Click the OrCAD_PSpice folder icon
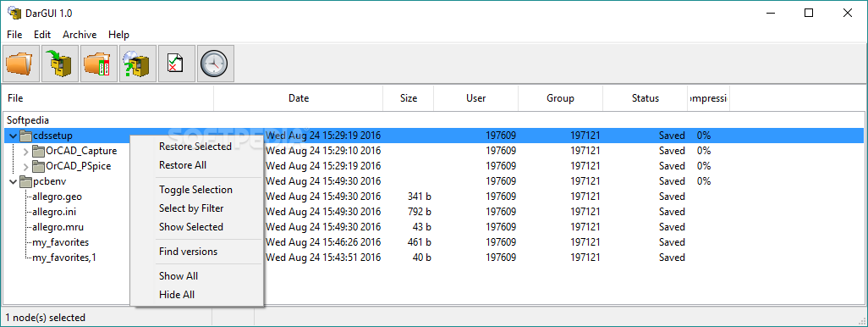This screenshot has height=327, width=868. click(x=38, y=166)
